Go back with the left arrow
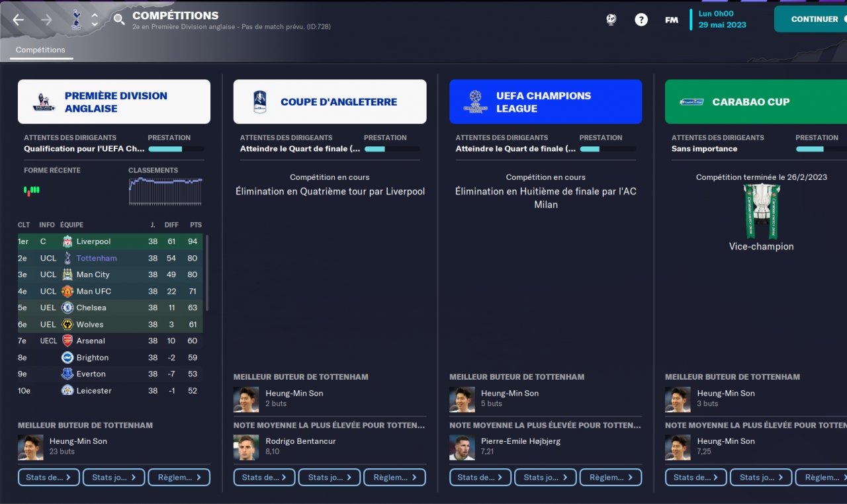 (18, 20)
